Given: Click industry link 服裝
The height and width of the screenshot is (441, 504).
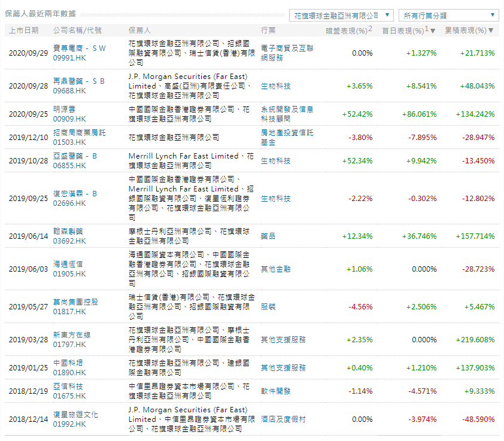Looking at the screenshot, I should pos(268,306).
